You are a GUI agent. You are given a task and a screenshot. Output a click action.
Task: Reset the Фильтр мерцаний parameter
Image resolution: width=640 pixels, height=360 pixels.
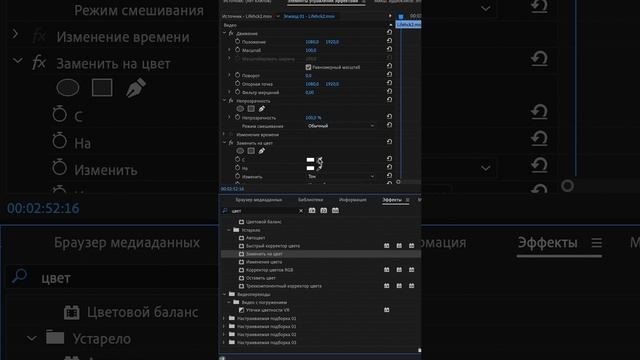pos(389,91)
